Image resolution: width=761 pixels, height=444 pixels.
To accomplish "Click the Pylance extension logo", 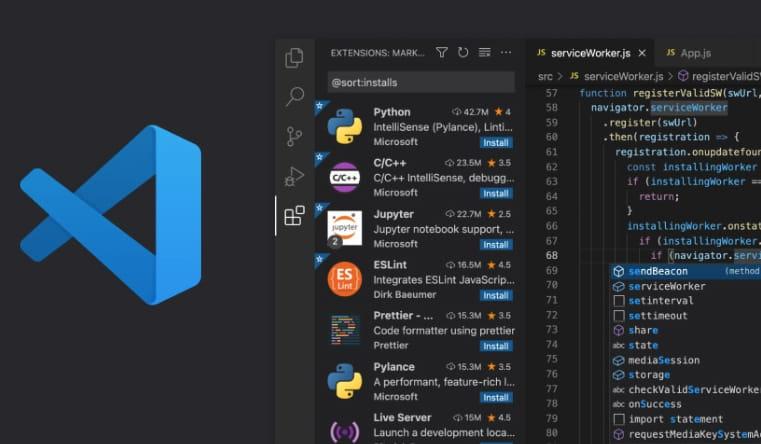I will [345, 381].
